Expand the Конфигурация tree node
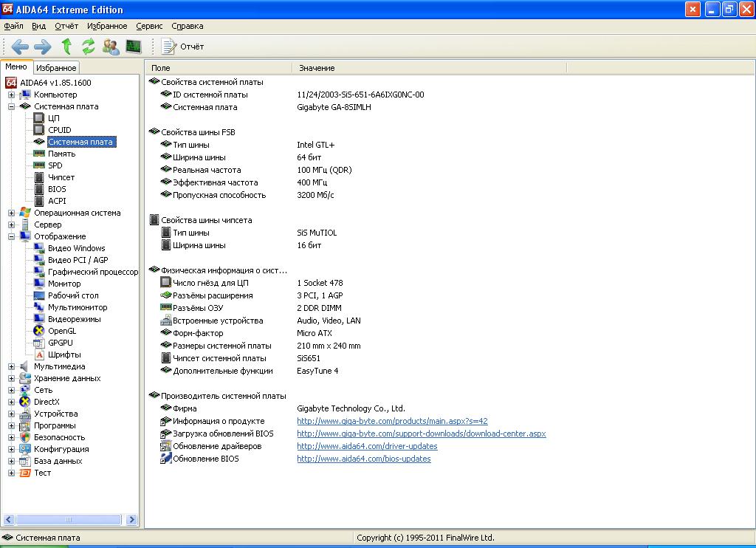This screenshot has width=756, height=548. [x=11, y=449]
